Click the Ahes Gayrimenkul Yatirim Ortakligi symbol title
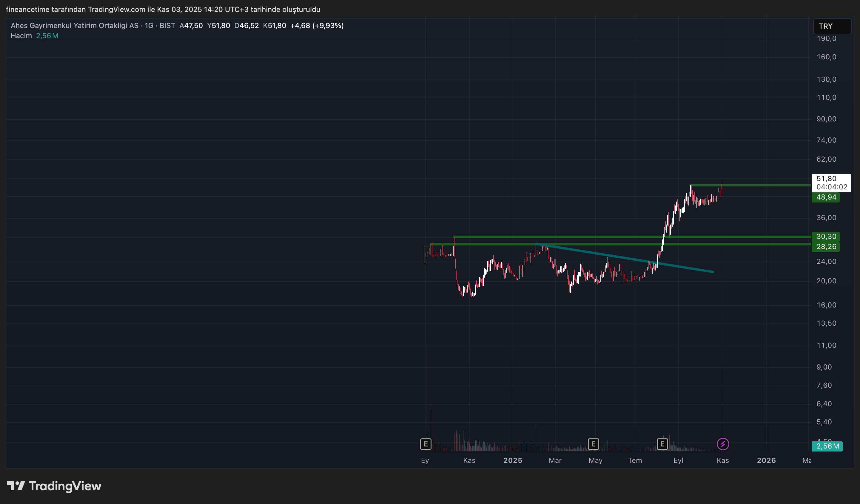Viewport: 860px width, 504px height. click(x=74, y=26)
